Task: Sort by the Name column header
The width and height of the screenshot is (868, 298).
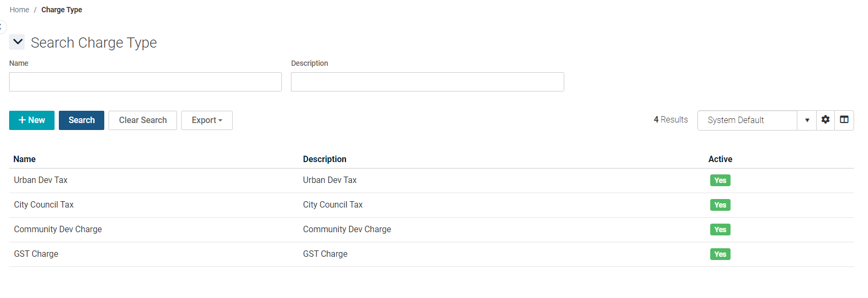Action: pyautogui.click(x=25, y=159)
